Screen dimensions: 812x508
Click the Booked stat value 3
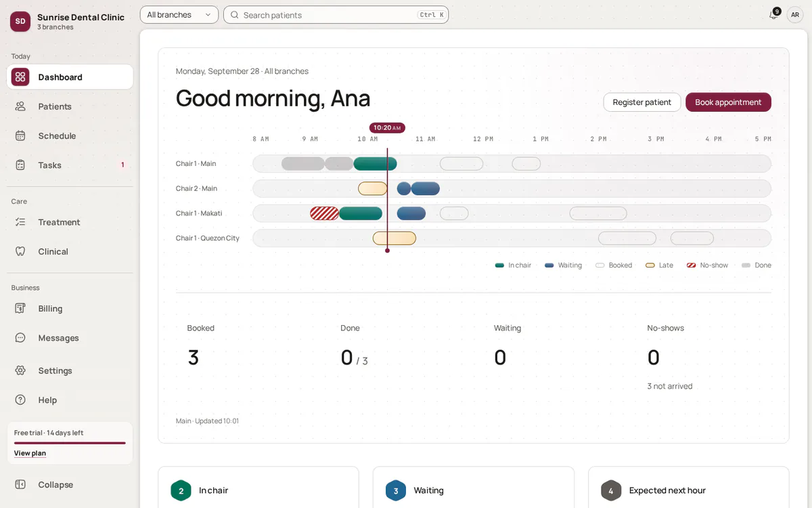pos(194,357)
